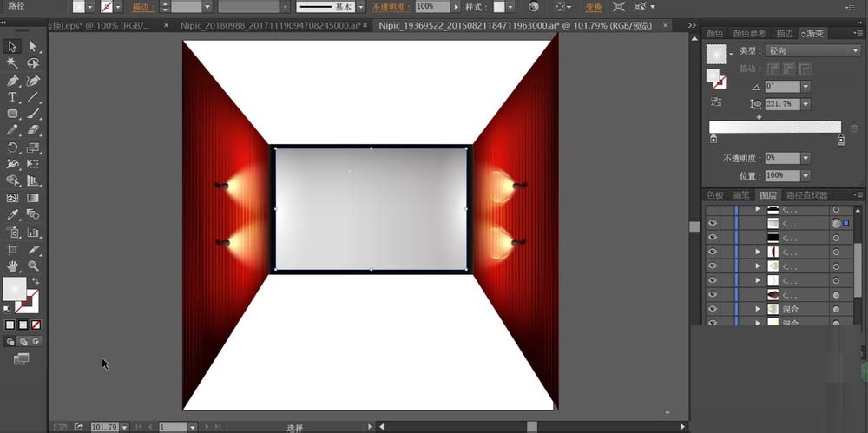
Task: Hide the first 混合 layer via its eye icon
Action: (x=713, y=309)
